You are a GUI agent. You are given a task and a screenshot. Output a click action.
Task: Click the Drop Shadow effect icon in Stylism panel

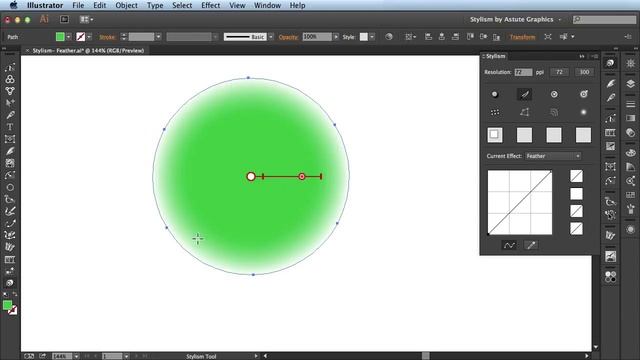(495, 94)
